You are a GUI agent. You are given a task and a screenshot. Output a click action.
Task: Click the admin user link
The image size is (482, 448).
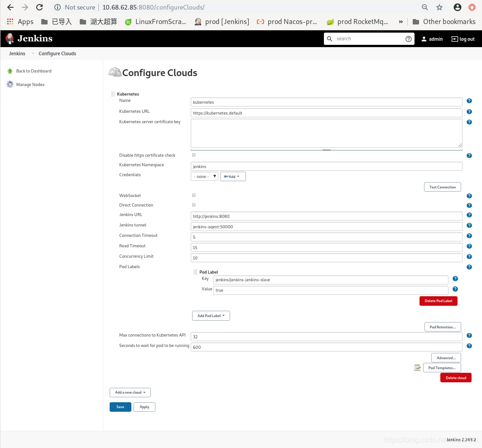(432, 39)
